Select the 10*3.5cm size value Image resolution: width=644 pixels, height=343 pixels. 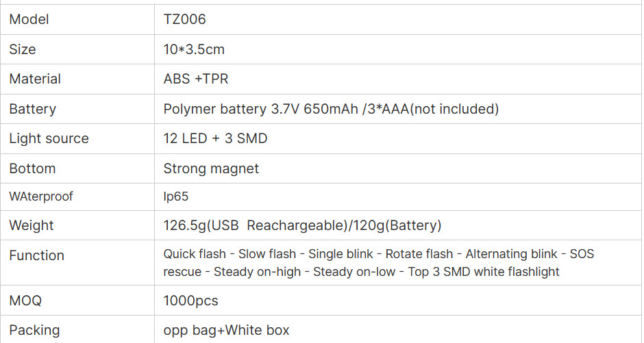[194, 49]
